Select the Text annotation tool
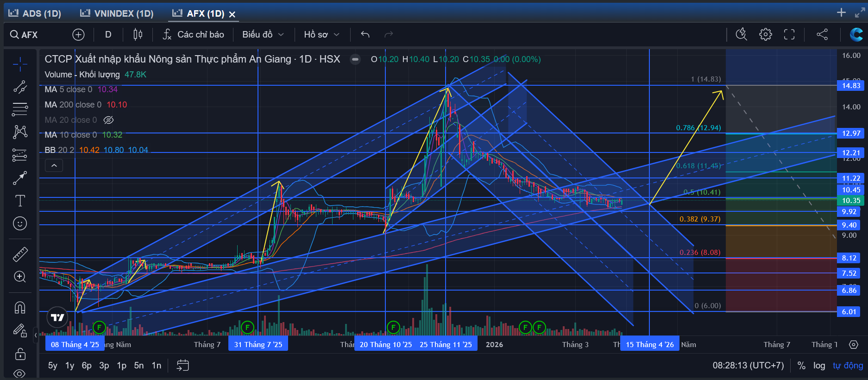The height and width of the screenshot is (380, 868). pyautogui.click(x=20, y=201)
